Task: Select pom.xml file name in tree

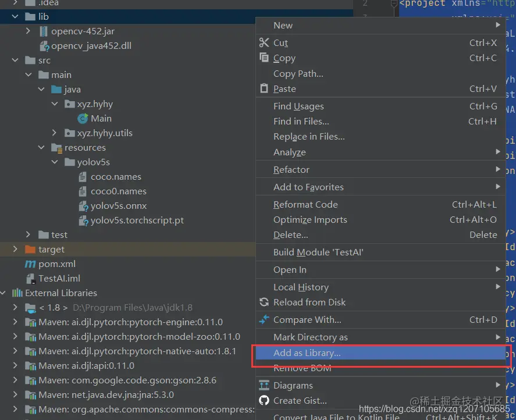Action: click(57, 264)
